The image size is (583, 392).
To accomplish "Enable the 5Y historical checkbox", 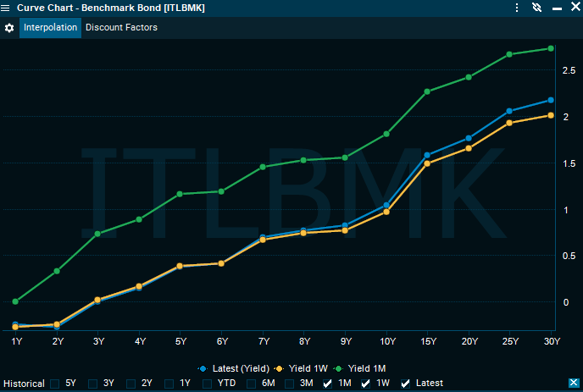I will [55, 384].
